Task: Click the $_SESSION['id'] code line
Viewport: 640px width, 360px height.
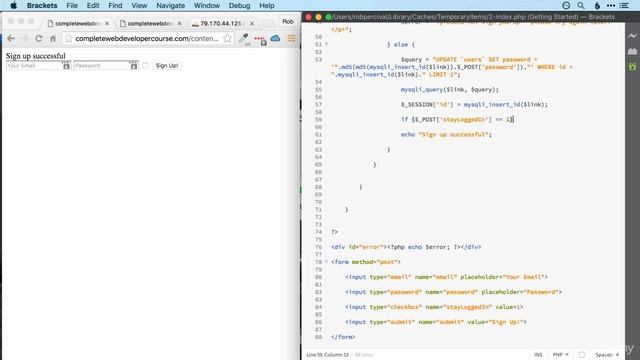Action: coord(474,104)
